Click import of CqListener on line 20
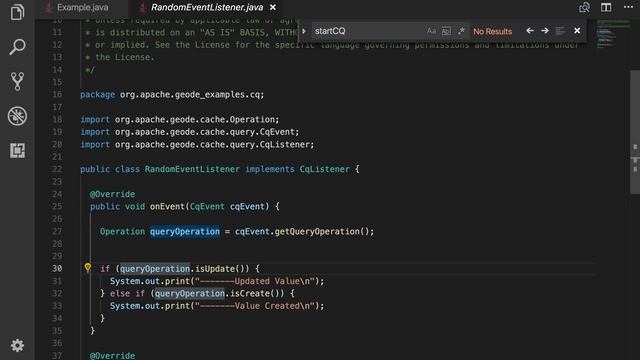 point(197,144)
